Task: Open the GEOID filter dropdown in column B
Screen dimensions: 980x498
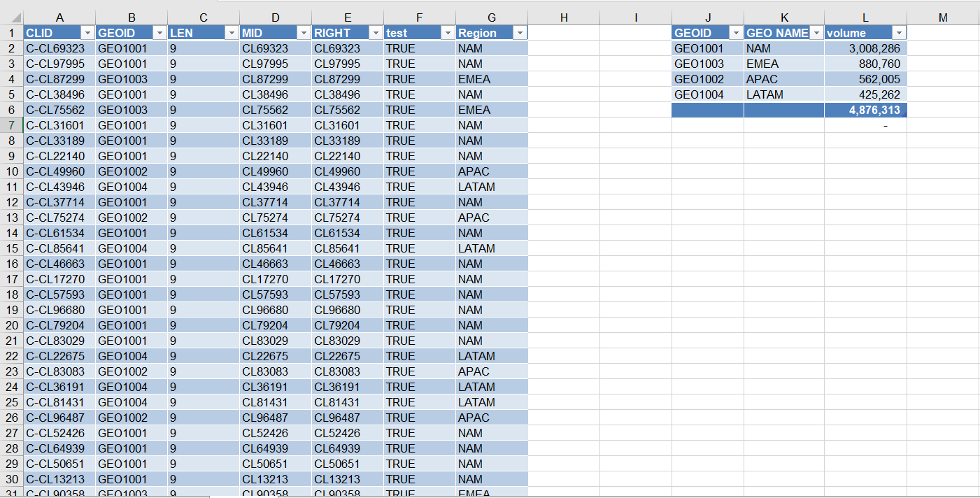Action: click(159, 33)
